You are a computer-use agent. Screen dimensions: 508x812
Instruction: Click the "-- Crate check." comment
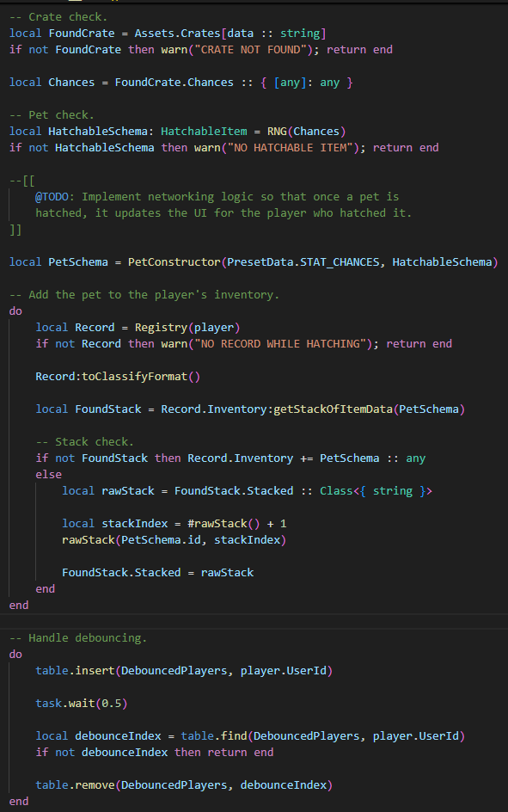click(x=58, y=17)
